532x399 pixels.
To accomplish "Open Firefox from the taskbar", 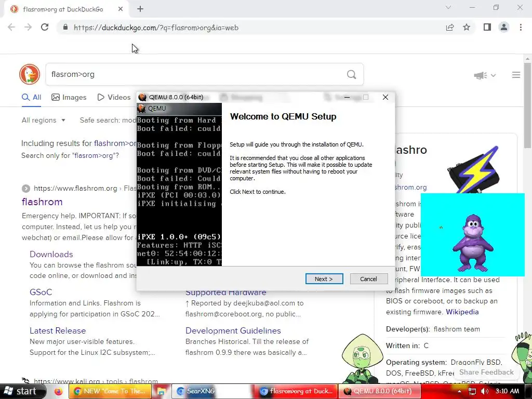I will coord(59,391).
